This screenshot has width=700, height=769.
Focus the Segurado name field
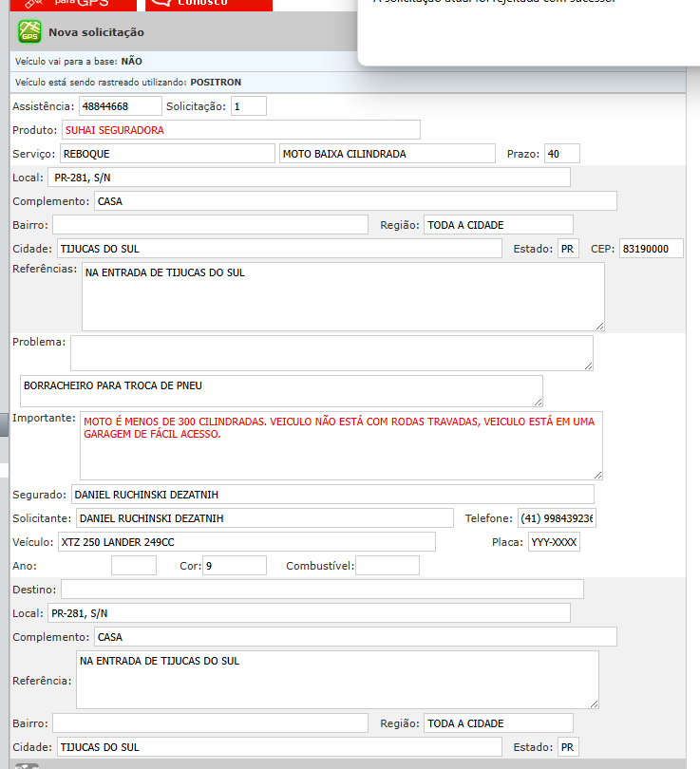coord(332,495)
